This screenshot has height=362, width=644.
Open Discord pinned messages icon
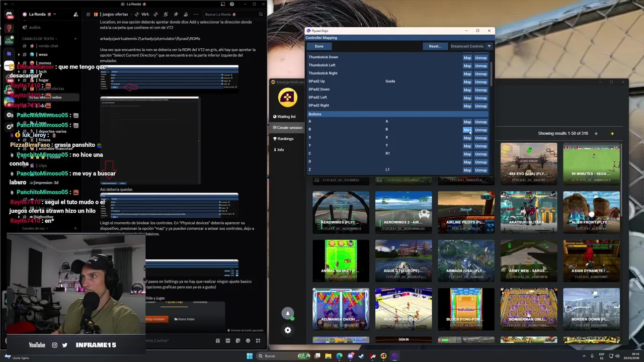coord(176,14)
